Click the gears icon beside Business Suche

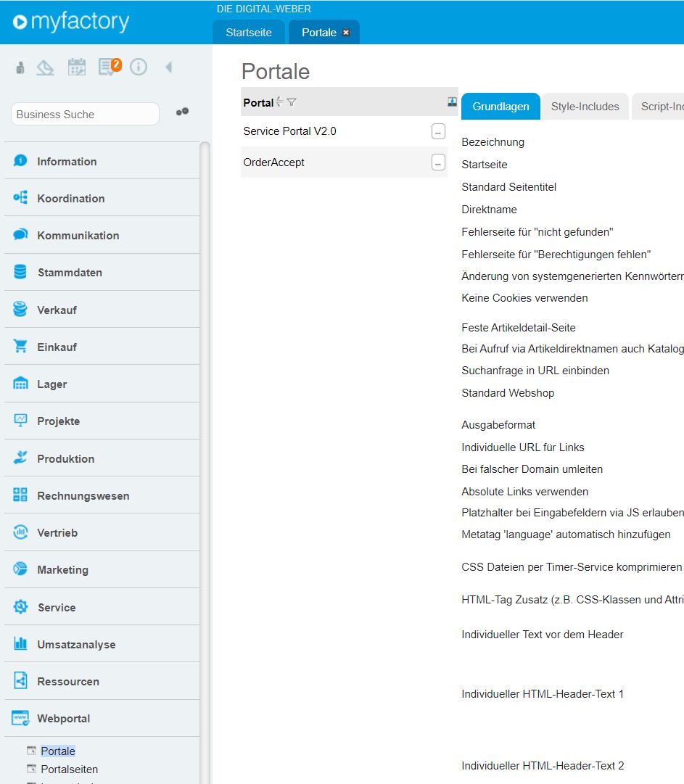(182, 112)
